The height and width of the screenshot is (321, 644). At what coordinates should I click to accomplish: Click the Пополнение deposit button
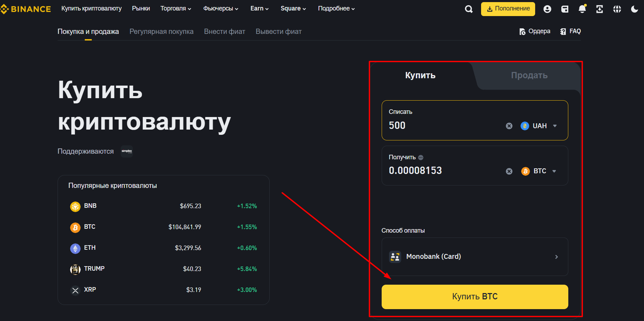pyautogui.click(x=508, y=9)
